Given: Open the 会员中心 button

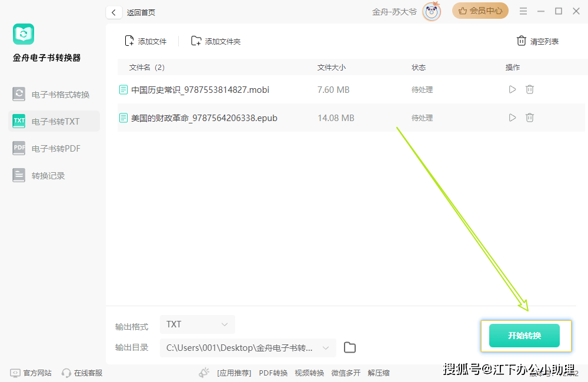Looking at the screenshot, I should 480,11.
